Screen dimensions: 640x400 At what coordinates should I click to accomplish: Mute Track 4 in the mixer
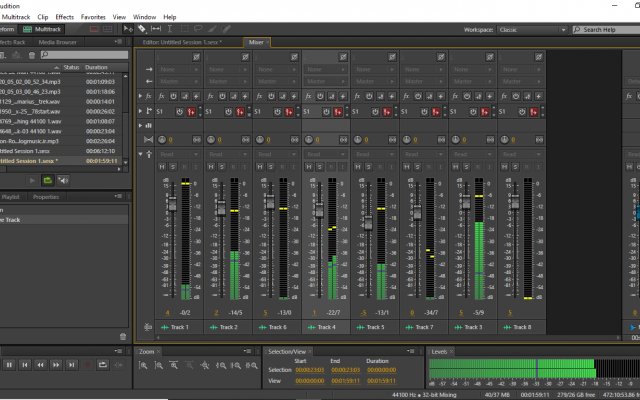pos(309,167)
